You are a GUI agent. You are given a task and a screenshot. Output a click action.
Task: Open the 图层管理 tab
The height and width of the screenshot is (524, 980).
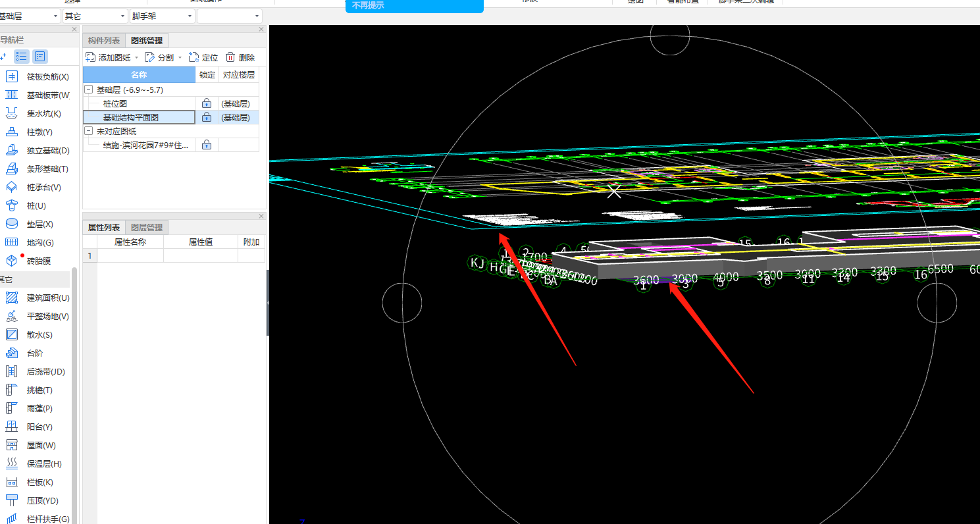coord(147,227)
